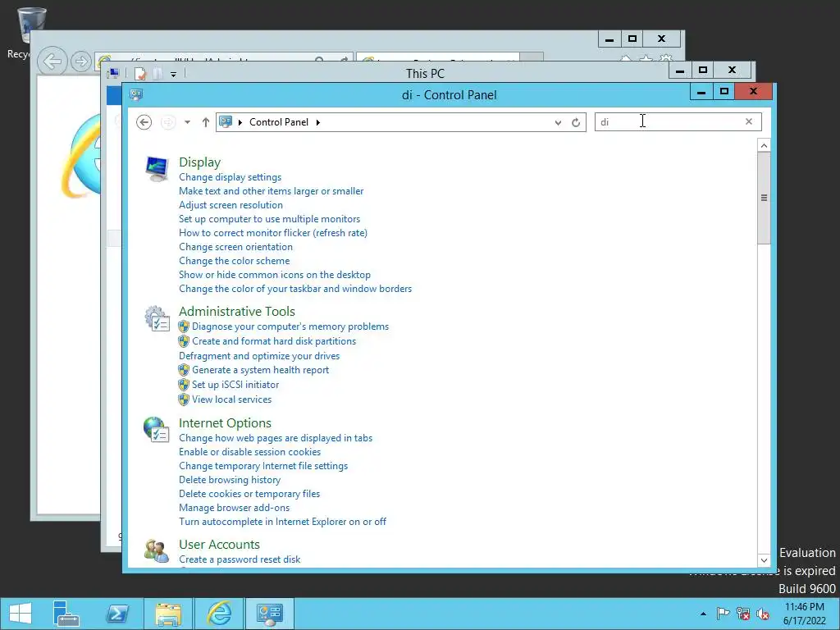840x630 pixels.
Task: Open How to correct monitor flicker link
Action: click(x=273, y=233)
